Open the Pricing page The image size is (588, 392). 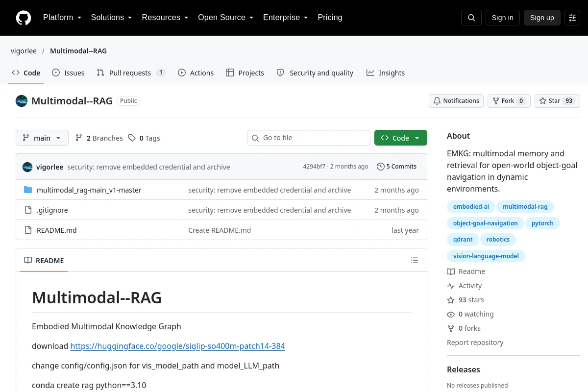[330, 18]
